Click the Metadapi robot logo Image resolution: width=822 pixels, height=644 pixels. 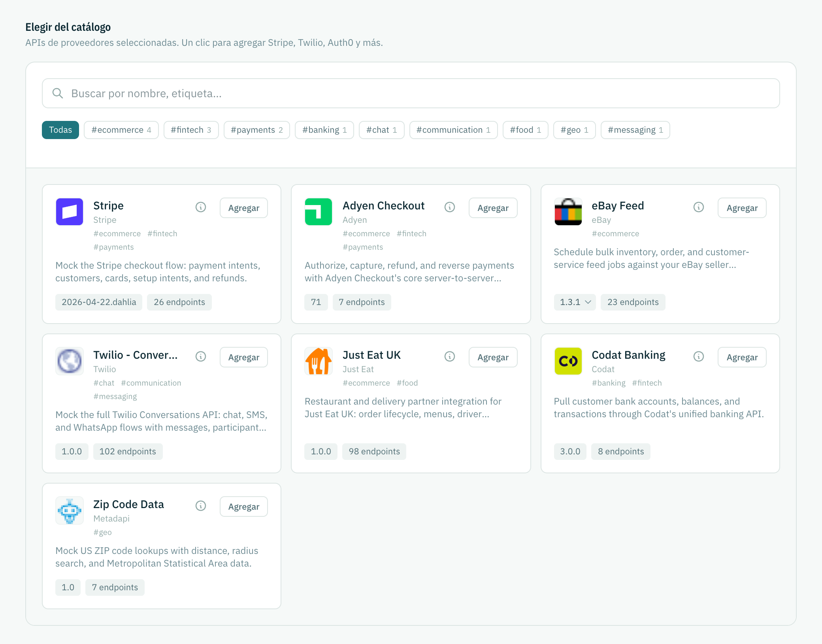tap(70, 510)
